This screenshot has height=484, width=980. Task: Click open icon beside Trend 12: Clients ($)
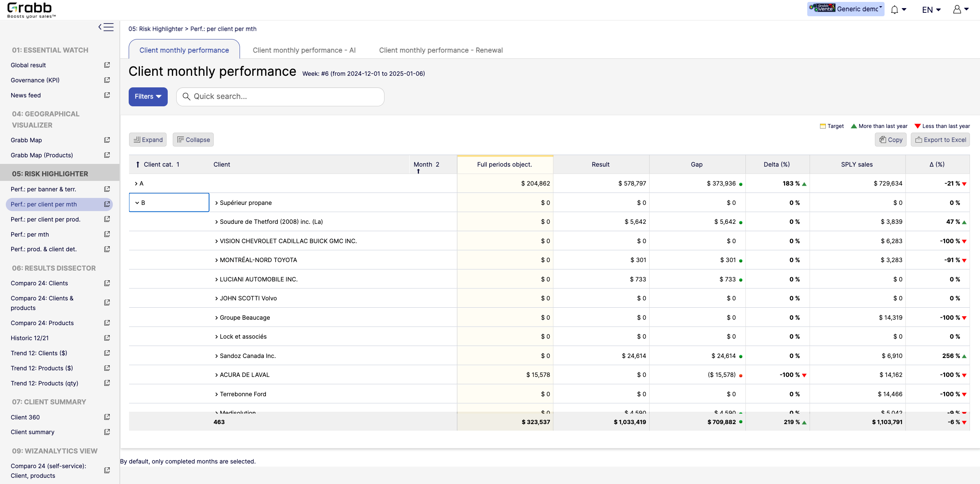coord(107,353)
